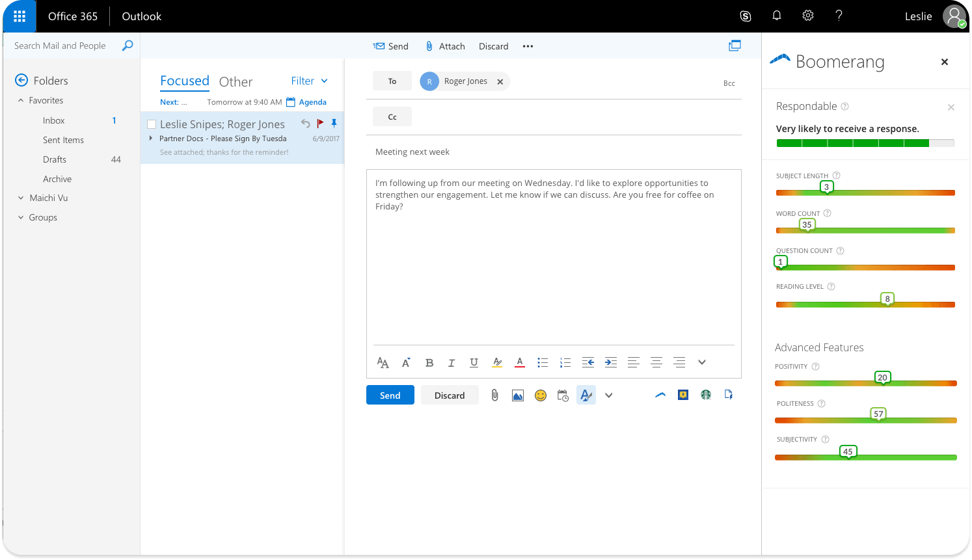The width and height of the screenshot is (972, 560).
Task: Open the notifications bell
Action: click(777, 16)
